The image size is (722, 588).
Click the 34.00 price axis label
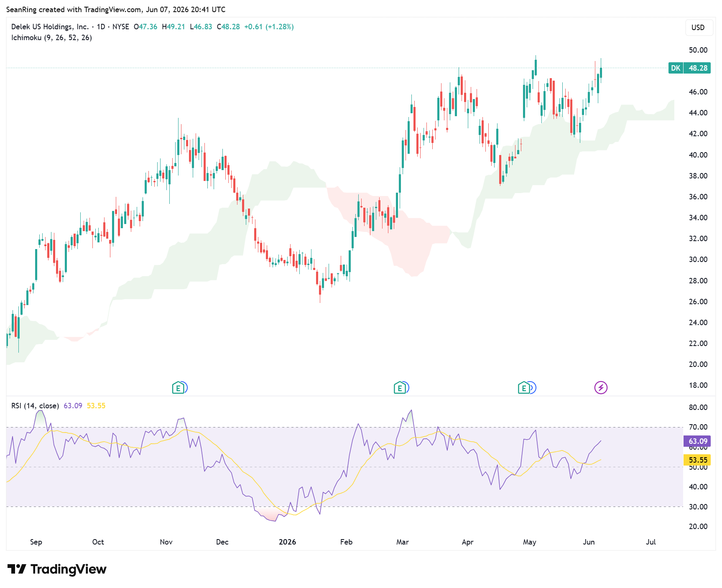click(698, 218)
